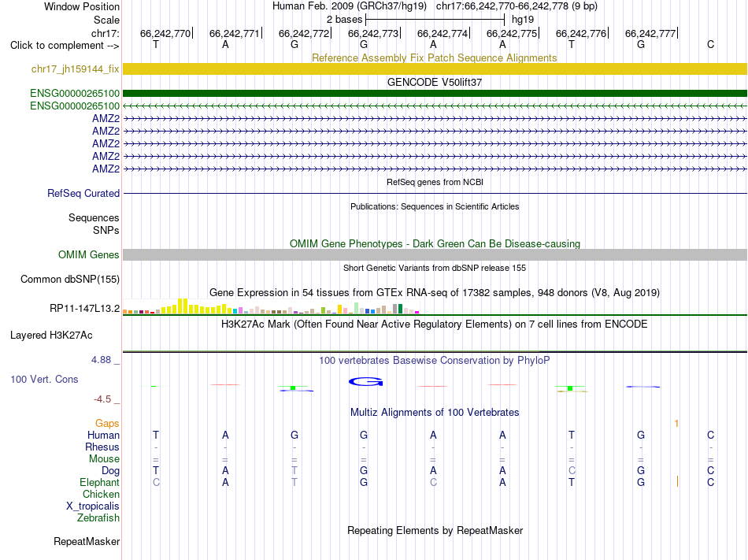Click the Layered H3K27Ac track label

point(51,336)
